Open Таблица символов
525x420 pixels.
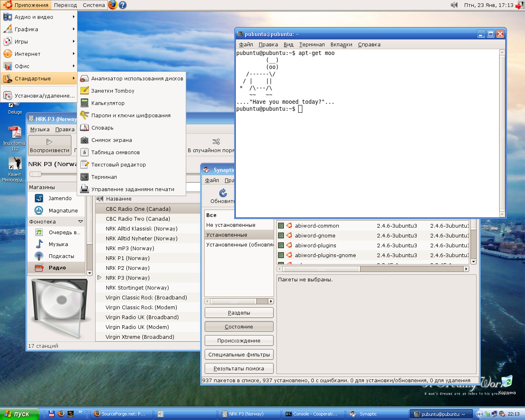(132, 152)
